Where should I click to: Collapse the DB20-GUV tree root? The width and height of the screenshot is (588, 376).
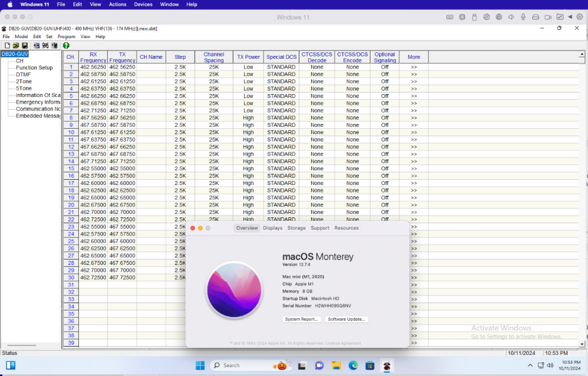14,53
